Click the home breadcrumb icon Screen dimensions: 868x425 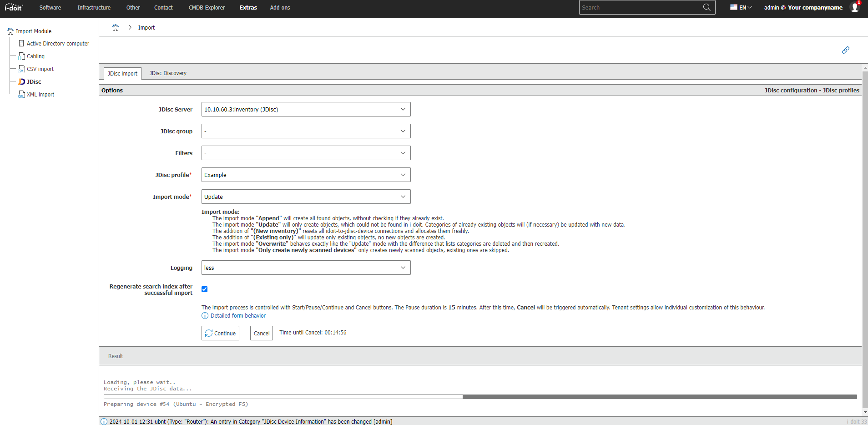(116, 27)
